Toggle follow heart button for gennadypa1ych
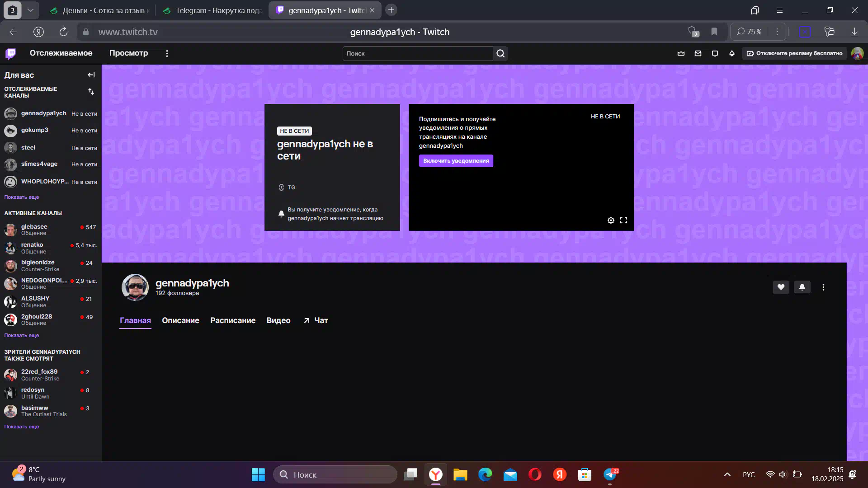This screenshot has height=488, width=868. point(781,287)
